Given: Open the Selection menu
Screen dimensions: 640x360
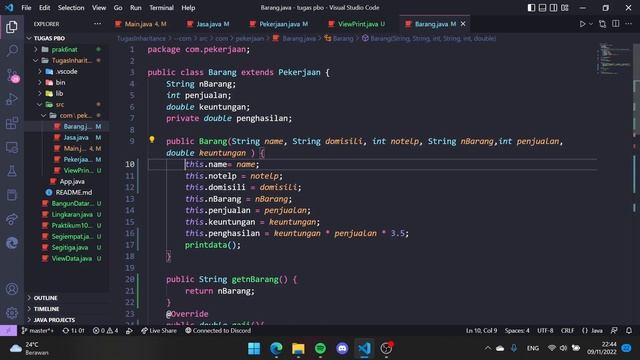Looking at the screenshot, I should point(71,8).
